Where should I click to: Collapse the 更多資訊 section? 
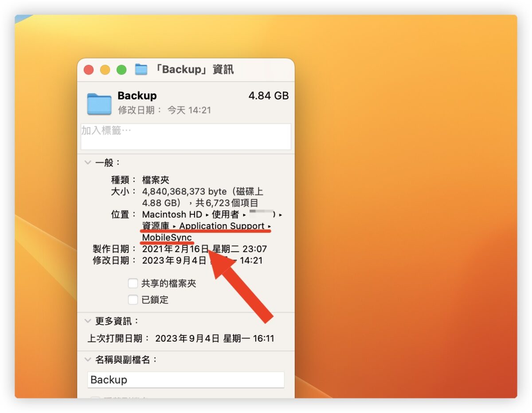(x=87, y=321)
